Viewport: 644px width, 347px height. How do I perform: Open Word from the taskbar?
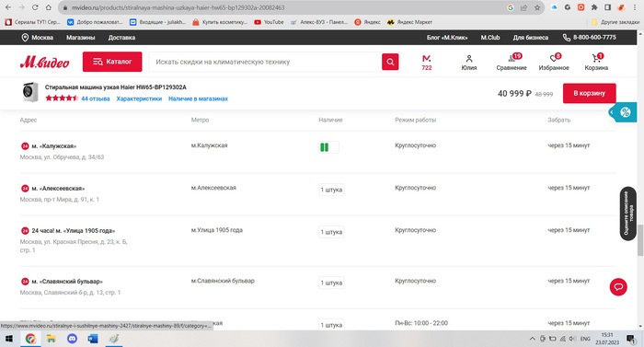[93, 339]
